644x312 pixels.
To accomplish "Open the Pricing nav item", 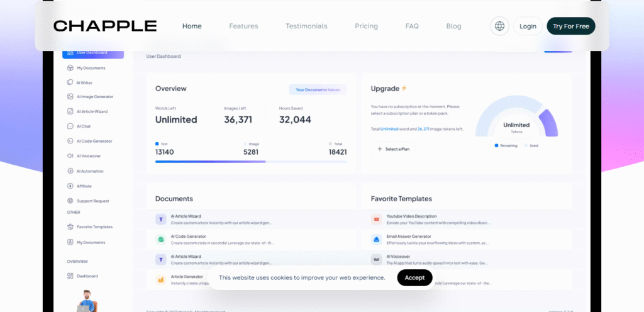I will pyautogui.click(x=367, y=26).
